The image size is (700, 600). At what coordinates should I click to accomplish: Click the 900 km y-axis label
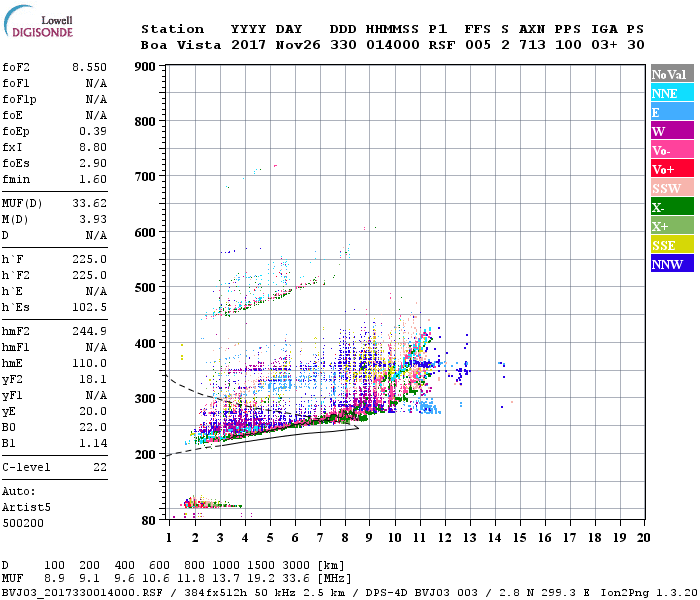click(x=145, y=67)
